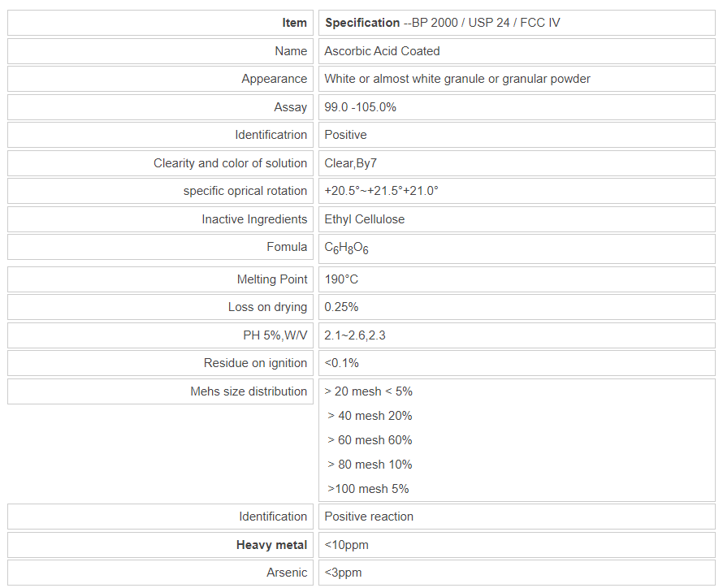Viewport: 723px width, 588px height.
Task: Click the "Item" header cell
Action: [294, 23]
